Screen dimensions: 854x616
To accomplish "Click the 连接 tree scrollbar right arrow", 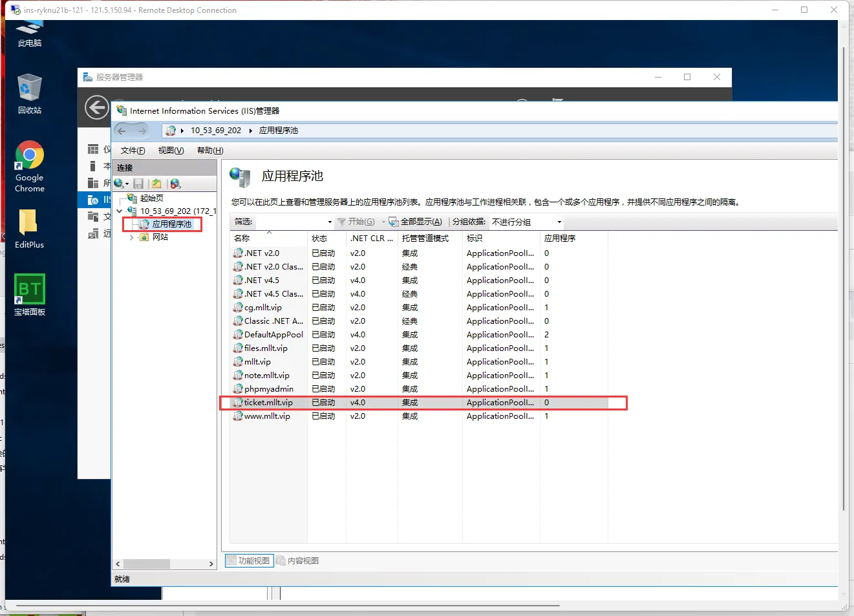I will click(x=211, y=564).
